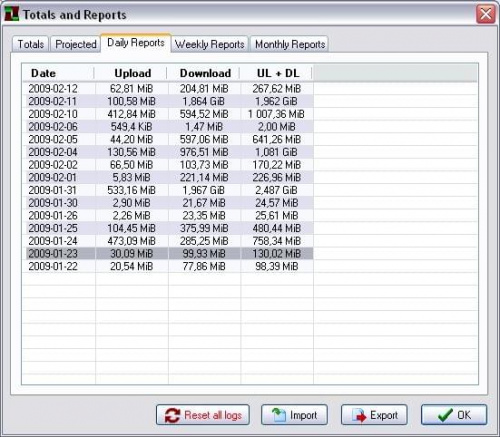Viewport: 500px width, 437px height.
Task: Click the Import folder arrow icon
Action: [279, 415]
